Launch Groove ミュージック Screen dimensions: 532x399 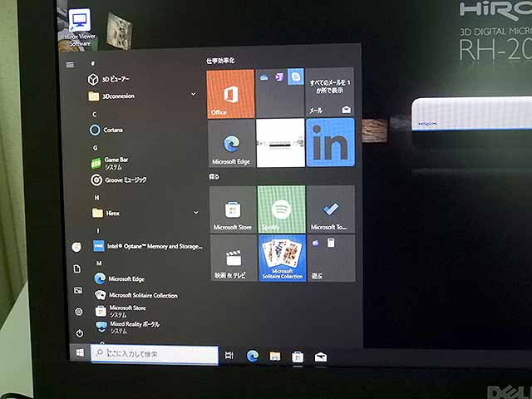(x=118, y=180)
